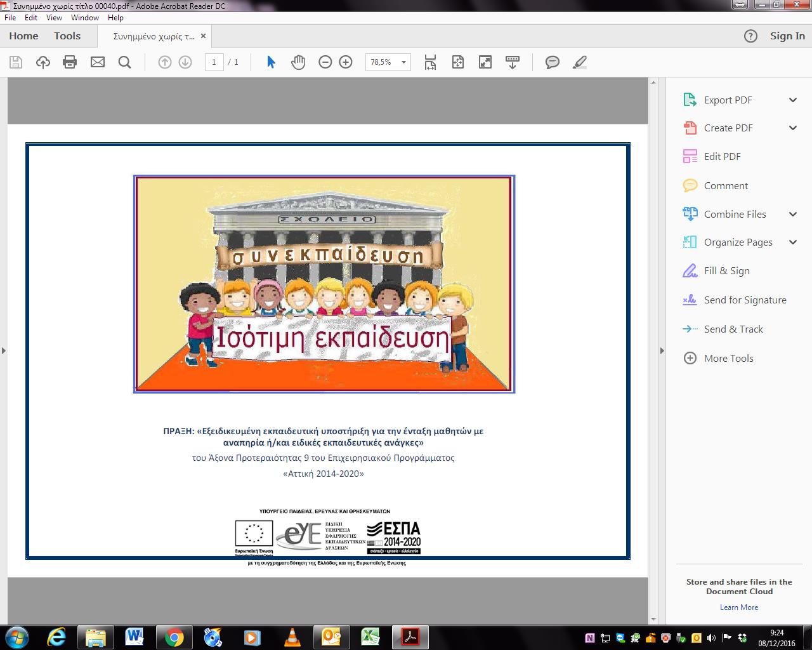
Task: Add a sticky note comment icon
Action: 553,62
